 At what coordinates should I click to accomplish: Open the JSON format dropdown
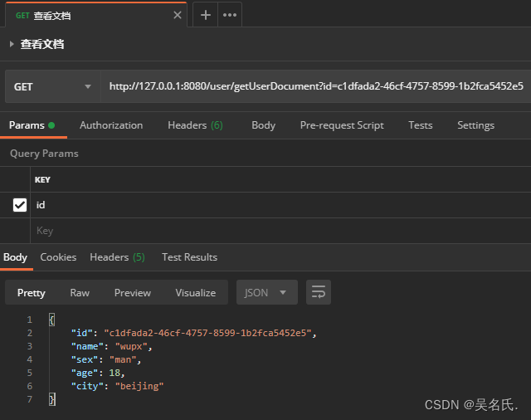pyautogui.click(x=266, y=292)
